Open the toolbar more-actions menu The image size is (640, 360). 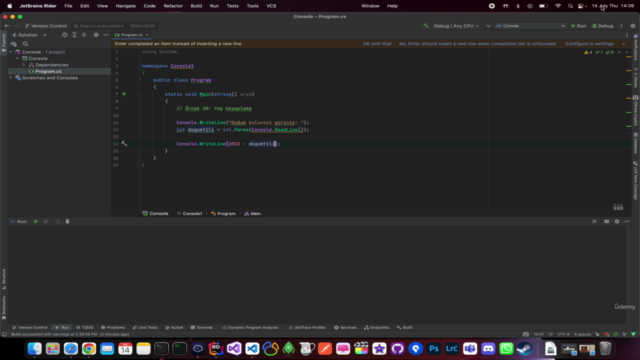pyautogui.click(x=622, y=26)
